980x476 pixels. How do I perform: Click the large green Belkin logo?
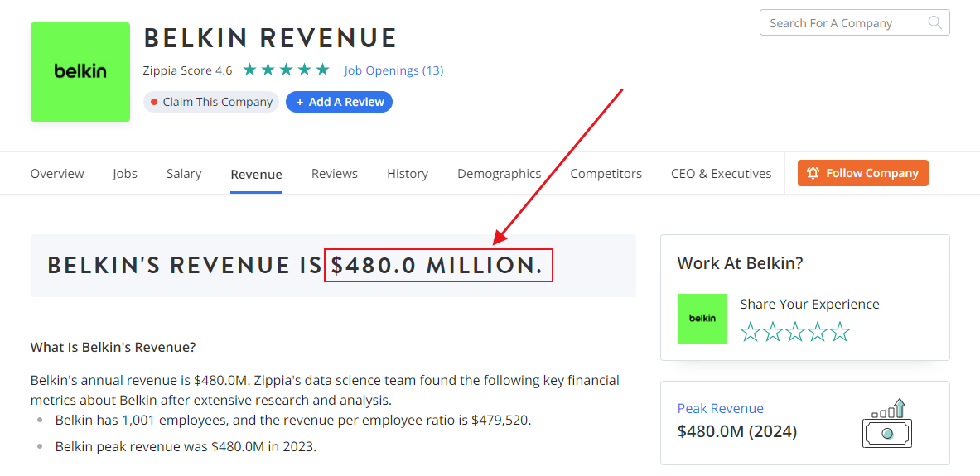80,72
